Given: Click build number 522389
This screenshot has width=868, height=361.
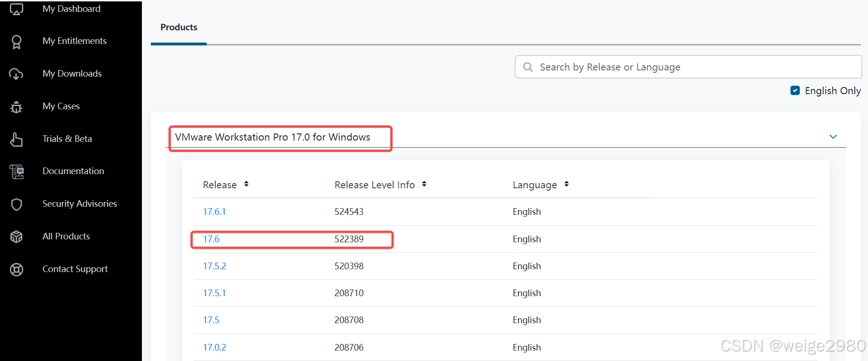Looking at the screenshot, I should tap(349, 239).
